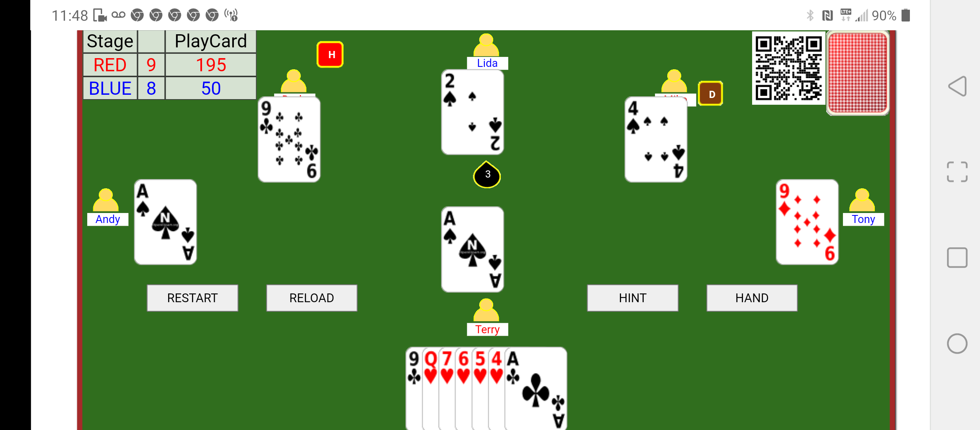The width and height of the screenshot is (980, 430).
Task: Click the D icon (brown badge)
Action: (x=711, y=95)
